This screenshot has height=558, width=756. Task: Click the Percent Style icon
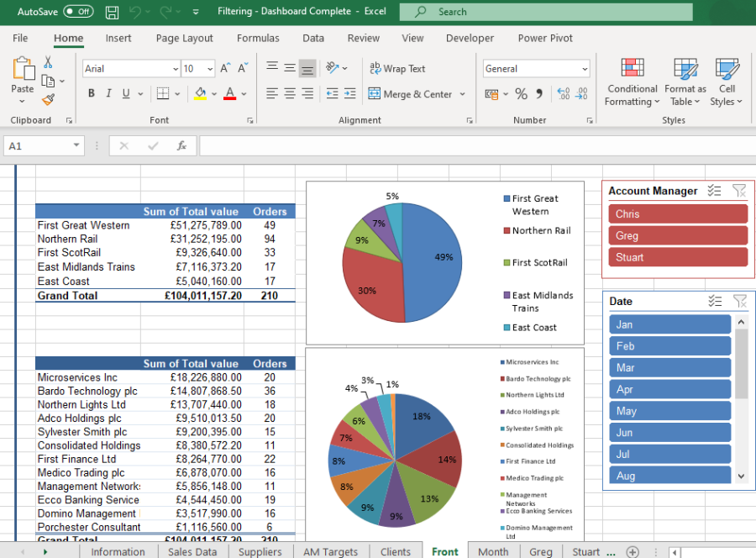[521, 93]
